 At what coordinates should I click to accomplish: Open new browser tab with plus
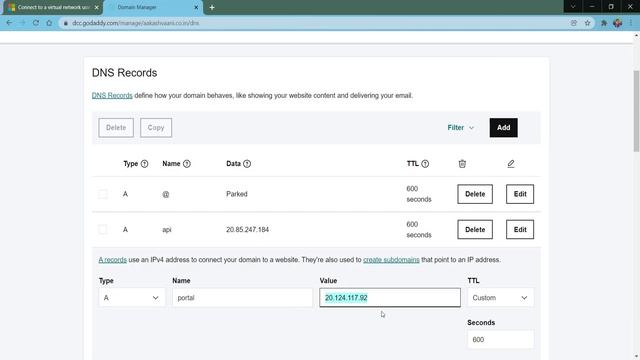[x=212, y=7]
